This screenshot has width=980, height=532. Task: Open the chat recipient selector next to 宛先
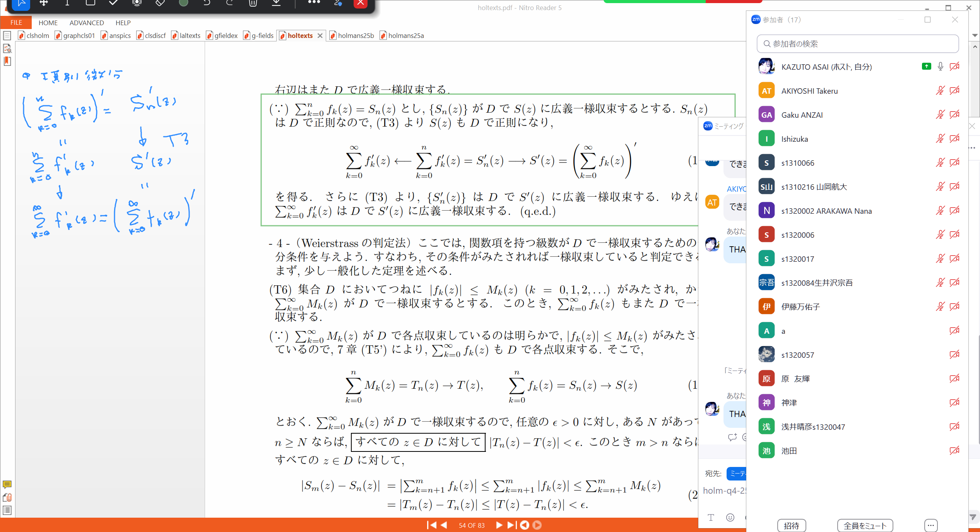pyautogui.click(x=739, y=474)
